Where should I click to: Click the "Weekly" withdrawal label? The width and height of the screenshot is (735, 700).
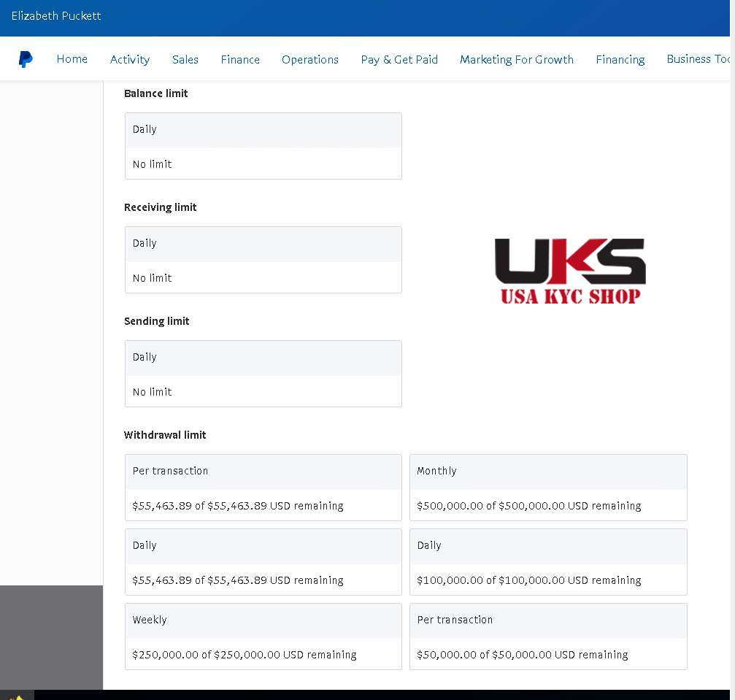click(x=150, y=620)
